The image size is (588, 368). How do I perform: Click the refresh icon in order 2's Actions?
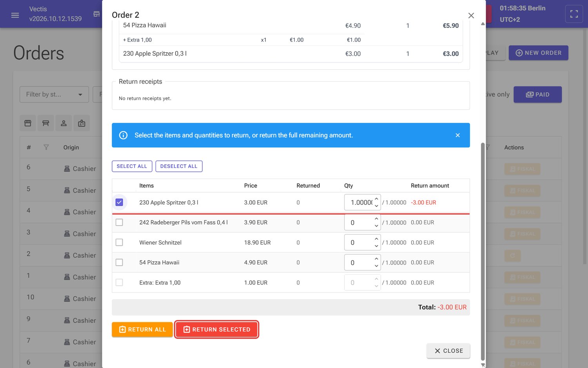point(512,256)
